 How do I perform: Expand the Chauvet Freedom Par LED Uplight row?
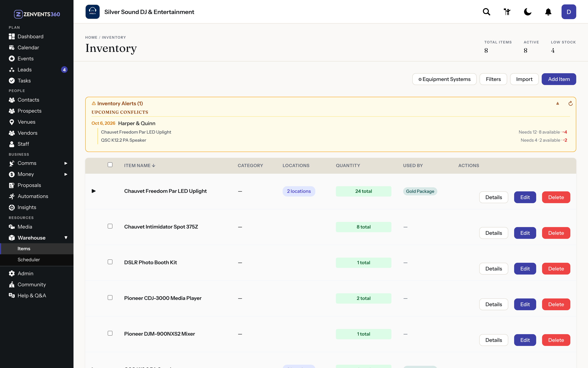[x=94, y=191]
